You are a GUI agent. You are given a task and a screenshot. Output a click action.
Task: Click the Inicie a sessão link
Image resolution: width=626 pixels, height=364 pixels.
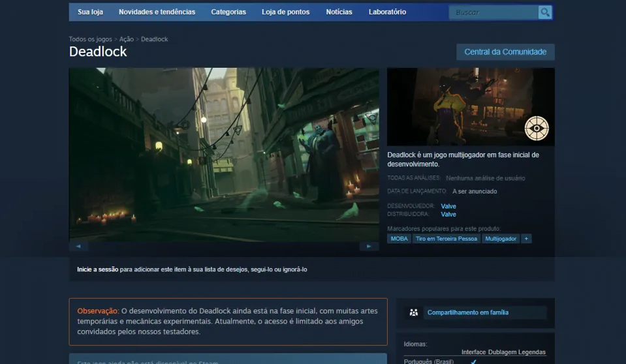pyautogui.click(x=98, y=269)
